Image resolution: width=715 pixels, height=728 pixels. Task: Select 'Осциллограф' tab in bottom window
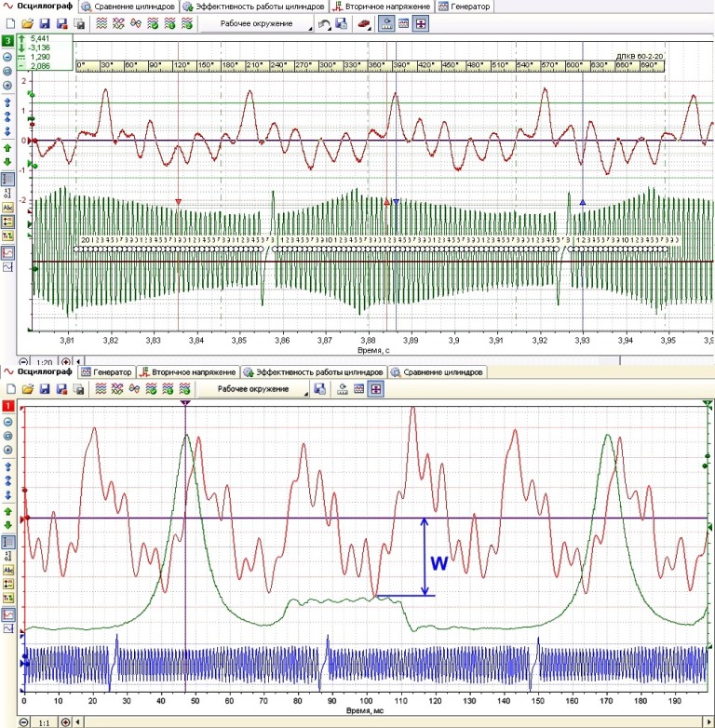coord(39,371)
